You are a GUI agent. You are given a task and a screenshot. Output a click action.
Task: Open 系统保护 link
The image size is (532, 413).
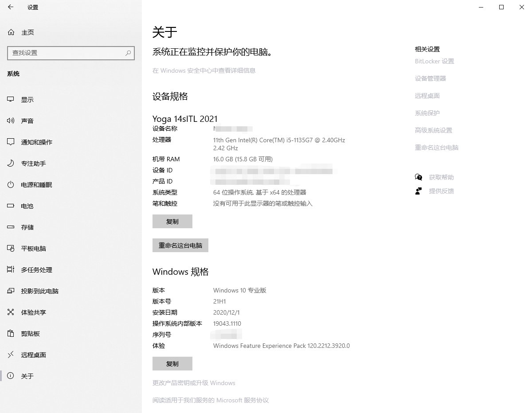click(x=427, y=113)
